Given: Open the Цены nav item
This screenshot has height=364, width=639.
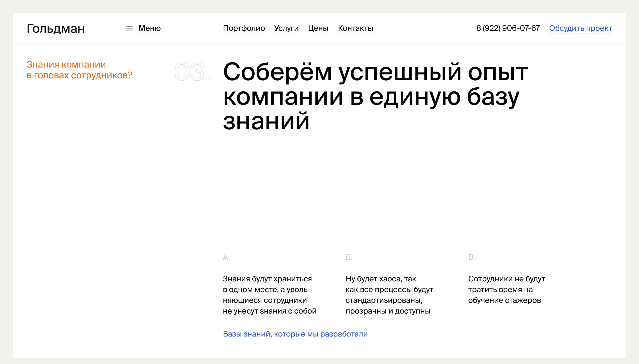Looking at the screenshot, I should (318, 28).
